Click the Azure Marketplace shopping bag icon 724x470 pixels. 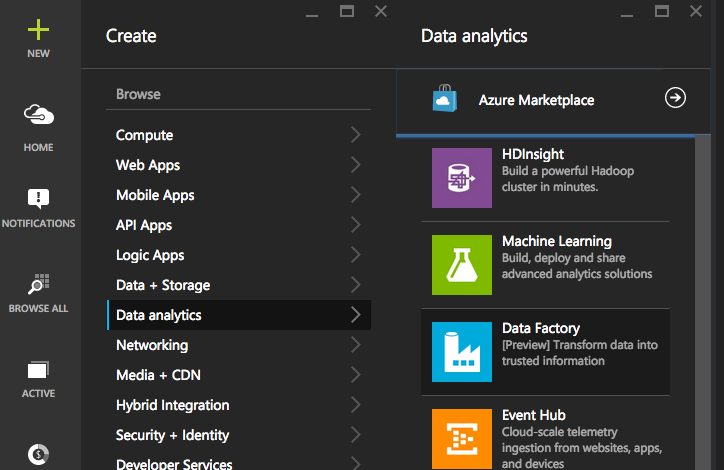click(x=445, y=98)
